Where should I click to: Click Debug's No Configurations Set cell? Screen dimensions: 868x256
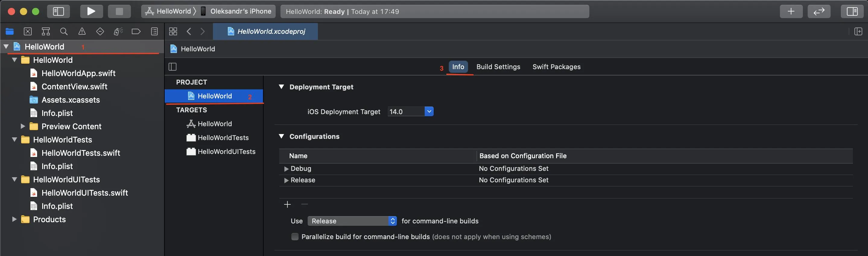click(514, 169)
